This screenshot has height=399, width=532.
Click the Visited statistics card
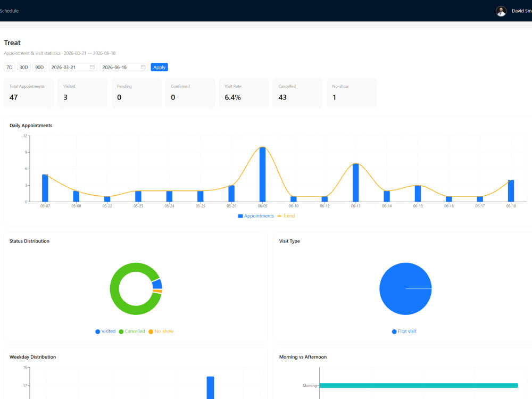pyautogui.click(x=82, y=93)
